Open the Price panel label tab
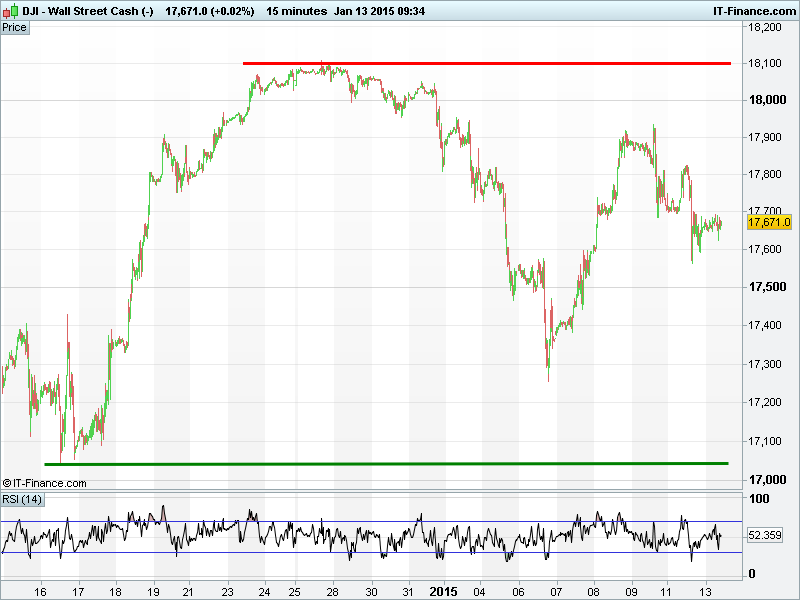Image resolution: width=800 pixels, height=600 pixels. click(15, 27)
